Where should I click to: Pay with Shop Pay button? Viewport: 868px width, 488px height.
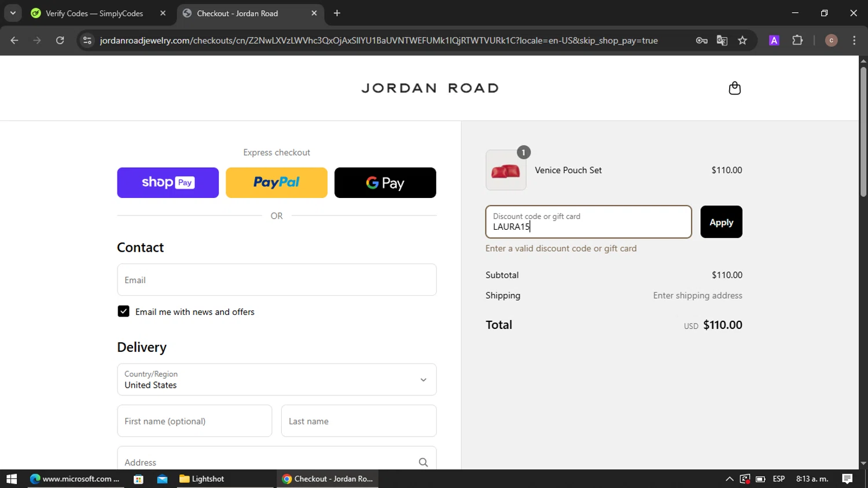point(168,183)
